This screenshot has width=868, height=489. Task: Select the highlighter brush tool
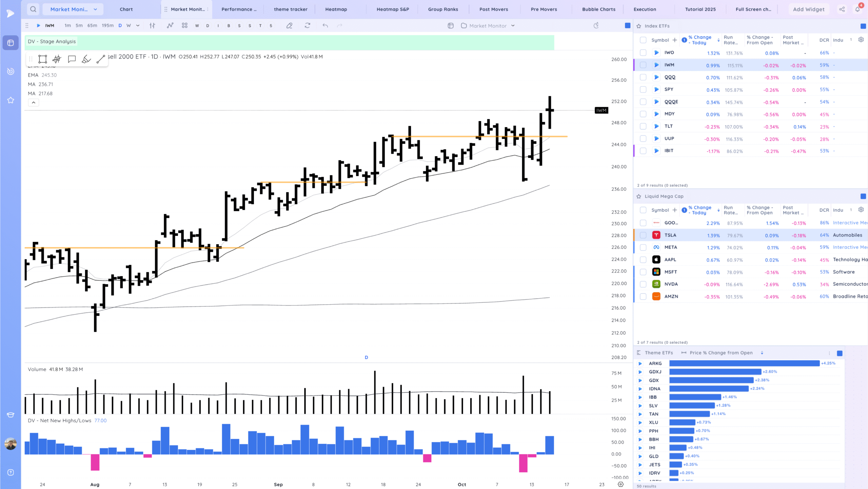tap(86, 59)
